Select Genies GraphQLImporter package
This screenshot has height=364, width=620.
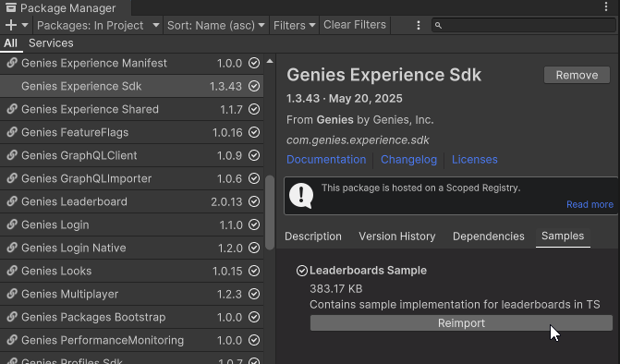click(x=132, y=178)
